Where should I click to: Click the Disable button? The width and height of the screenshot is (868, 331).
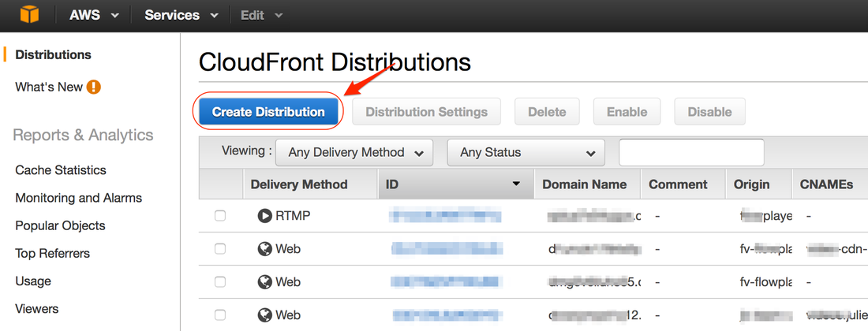(709, 112)
